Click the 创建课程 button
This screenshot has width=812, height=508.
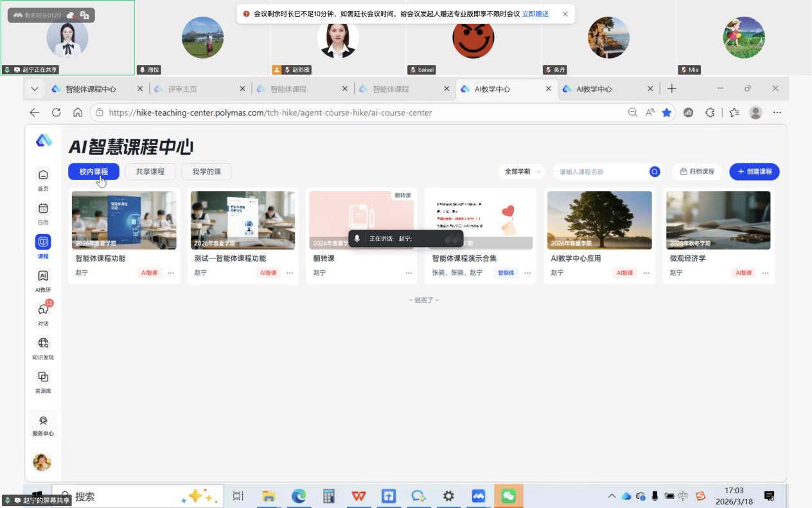pyautogui.click(x=754, y=172)
